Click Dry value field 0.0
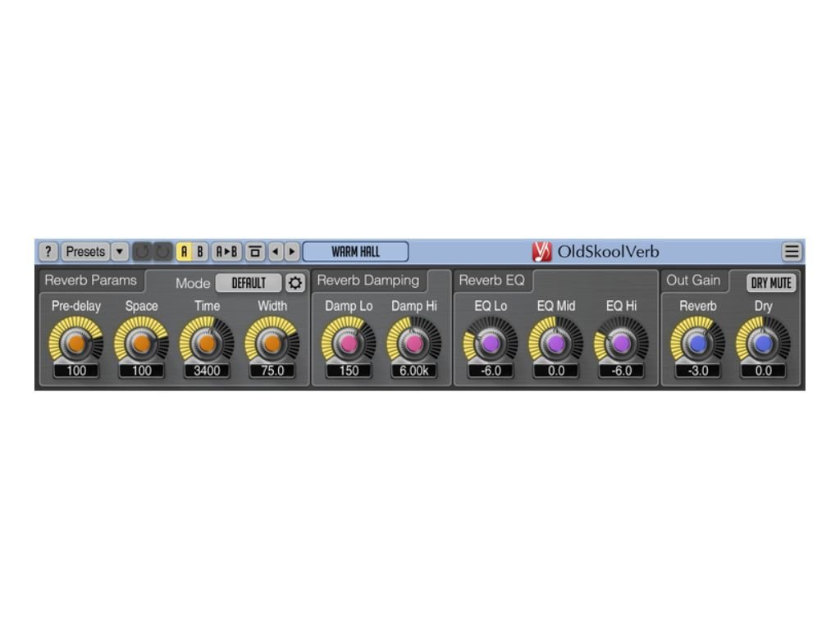This screenshot has height=629, width=840. (764, 370)
